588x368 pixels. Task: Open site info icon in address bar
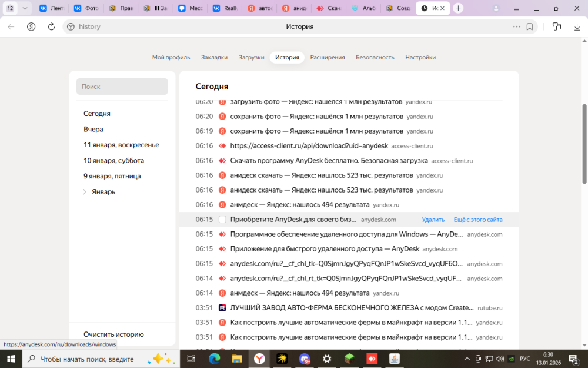coord(71,26)
